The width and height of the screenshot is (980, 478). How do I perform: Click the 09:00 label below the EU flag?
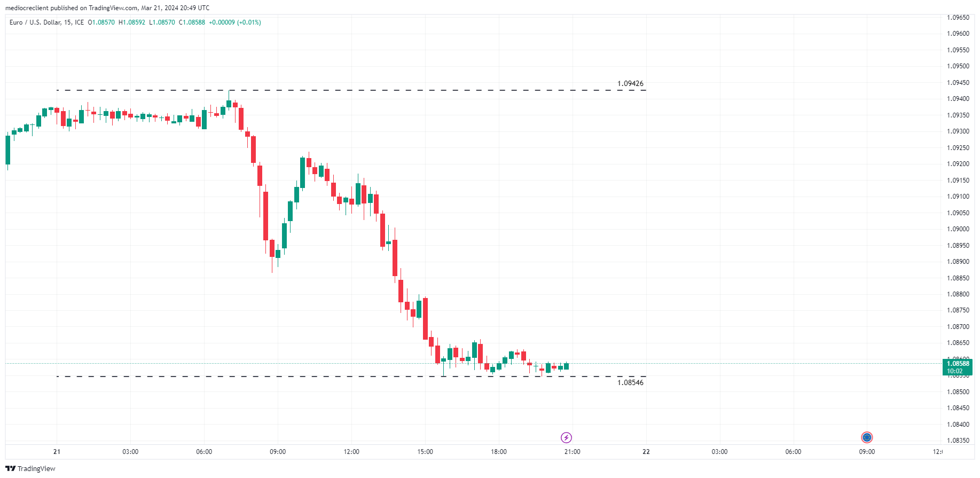tap(867, 452)
